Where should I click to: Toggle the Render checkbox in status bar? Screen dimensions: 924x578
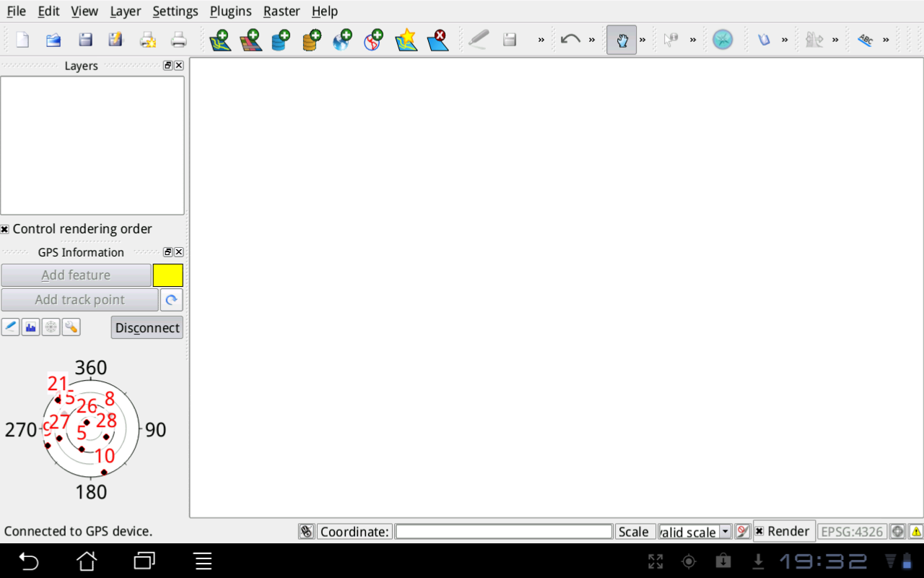pos(759,532)
